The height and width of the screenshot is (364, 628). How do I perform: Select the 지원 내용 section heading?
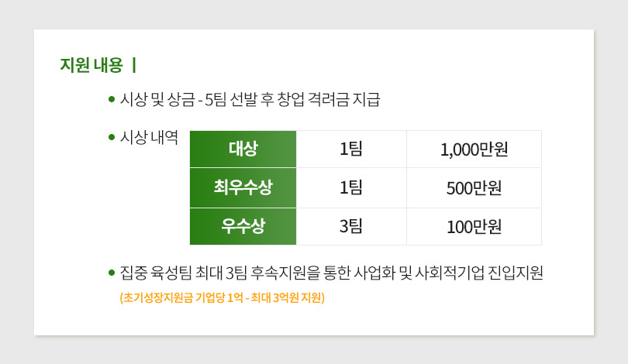91,65
